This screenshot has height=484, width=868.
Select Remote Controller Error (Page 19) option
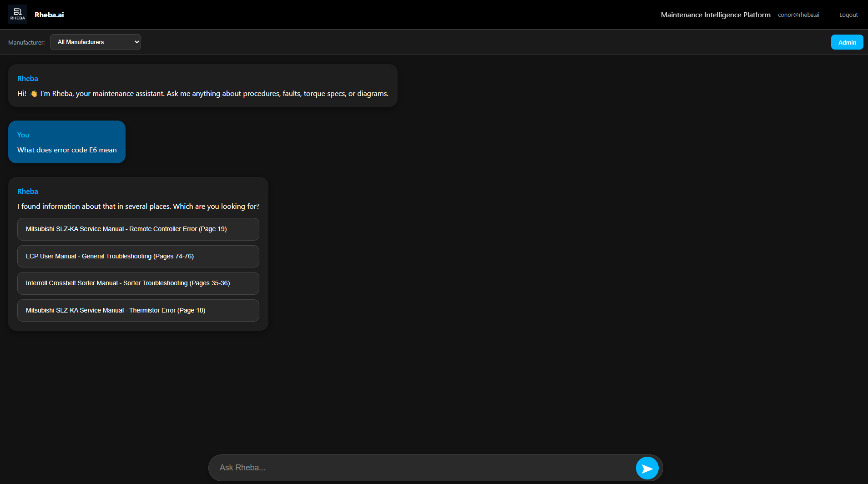[x=138, y=229]
